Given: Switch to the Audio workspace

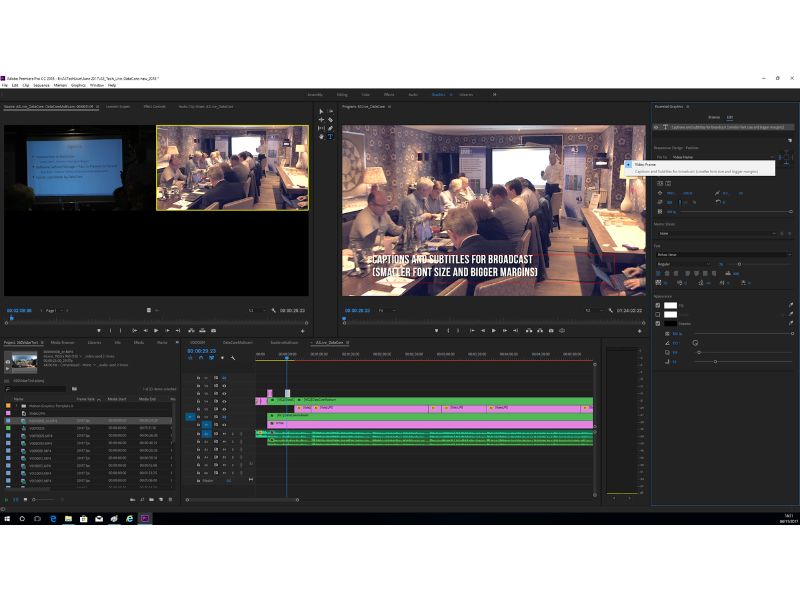Looking at the screenshot, I should [x=412, y=94].
